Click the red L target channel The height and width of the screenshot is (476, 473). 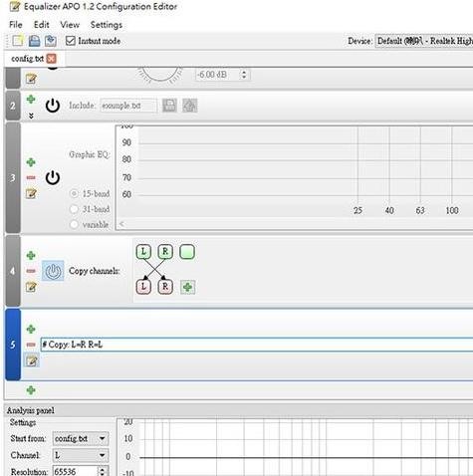pyautogui.click(x=143, y=287)
